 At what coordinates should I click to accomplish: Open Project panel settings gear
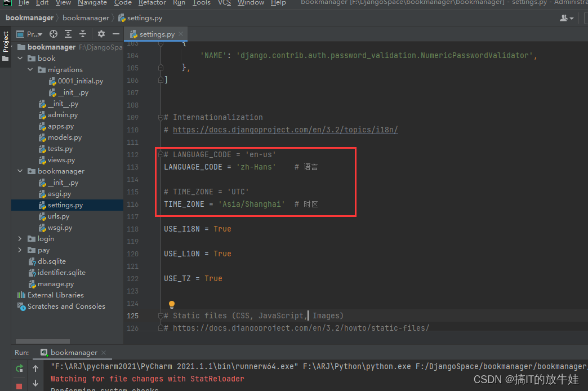click(x=101, y=34)
